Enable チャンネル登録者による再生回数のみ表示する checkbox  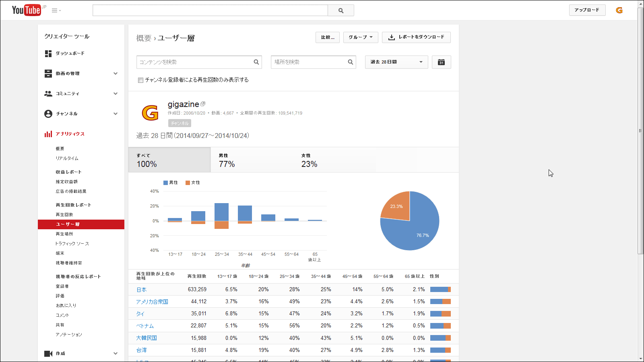point(140,80)
